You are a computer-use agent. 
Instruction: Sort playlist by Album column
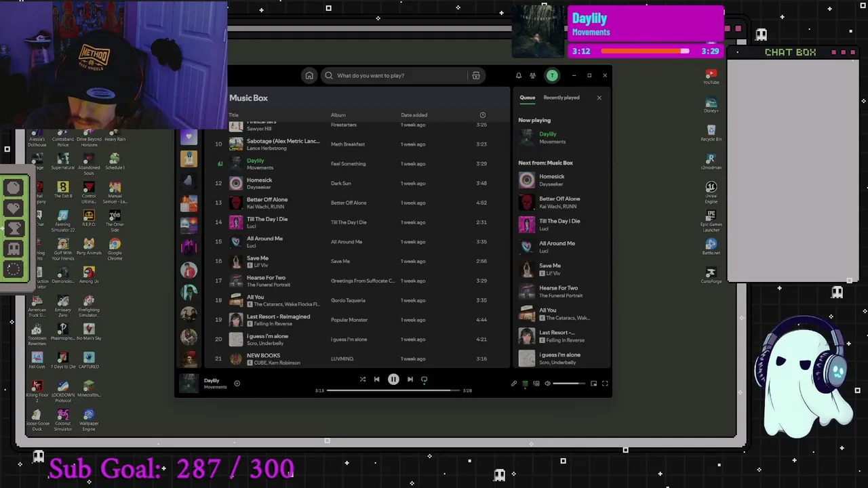pyautogui.click(x=338, y=115)
